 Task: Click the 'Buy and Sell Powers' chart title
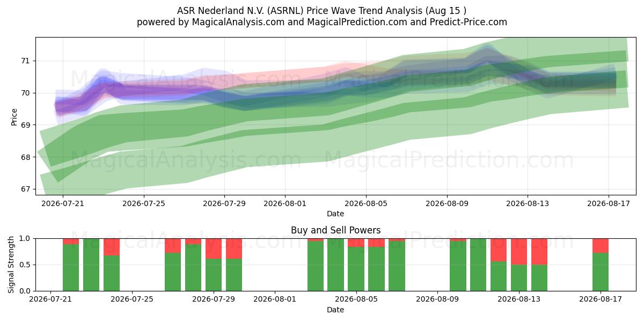335,230
